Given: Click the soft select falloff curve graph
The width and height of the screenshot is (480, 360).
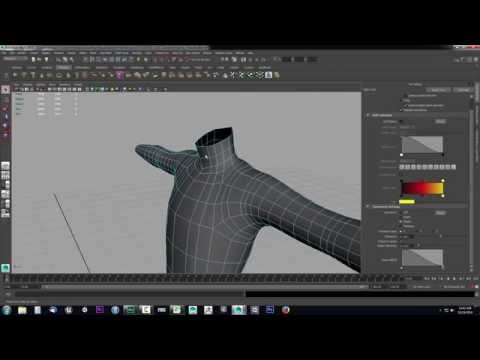Looking at the screenshot, I should 422,144.
